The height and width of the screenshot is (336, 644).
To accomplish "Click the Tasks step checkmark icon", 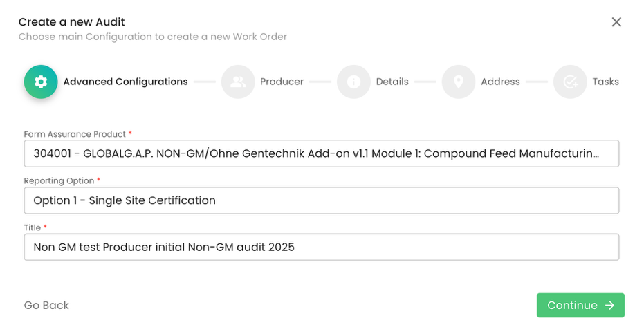I will coord(570,82).
